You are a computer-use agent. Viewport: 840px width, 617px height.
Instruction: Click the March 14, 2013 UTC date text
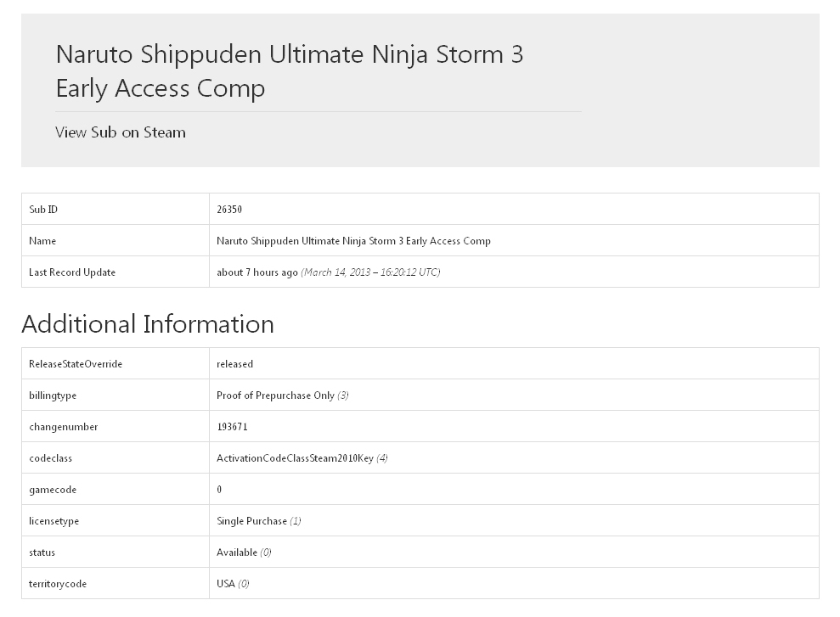[370, 272]
